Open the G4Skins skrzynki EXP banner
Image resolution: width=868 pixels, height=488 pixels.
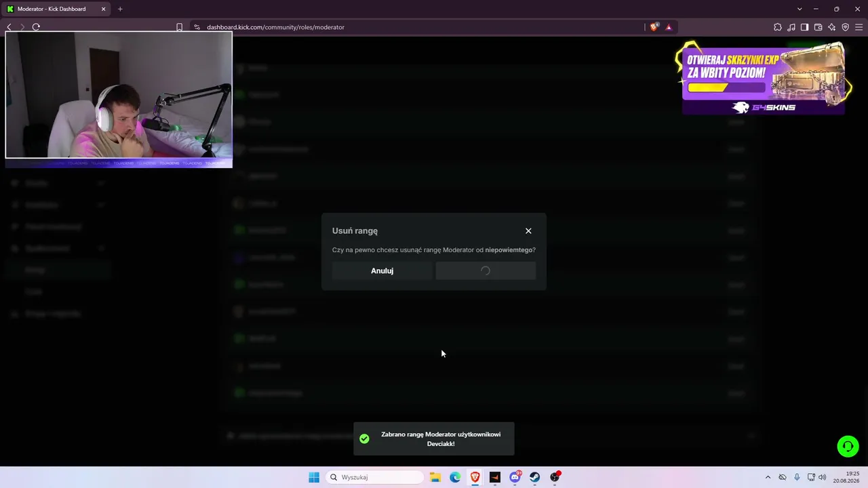coord(764,78)
